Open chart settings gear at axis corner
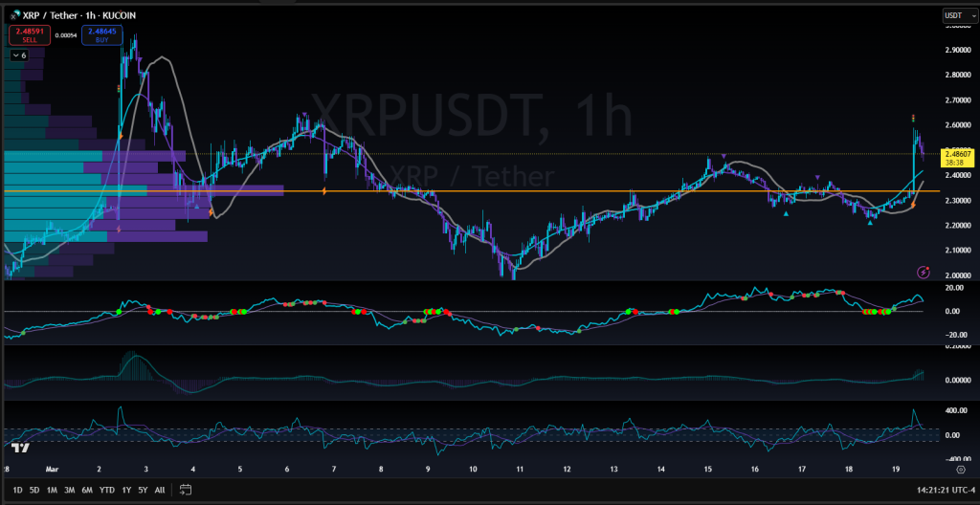 (961, 470)
